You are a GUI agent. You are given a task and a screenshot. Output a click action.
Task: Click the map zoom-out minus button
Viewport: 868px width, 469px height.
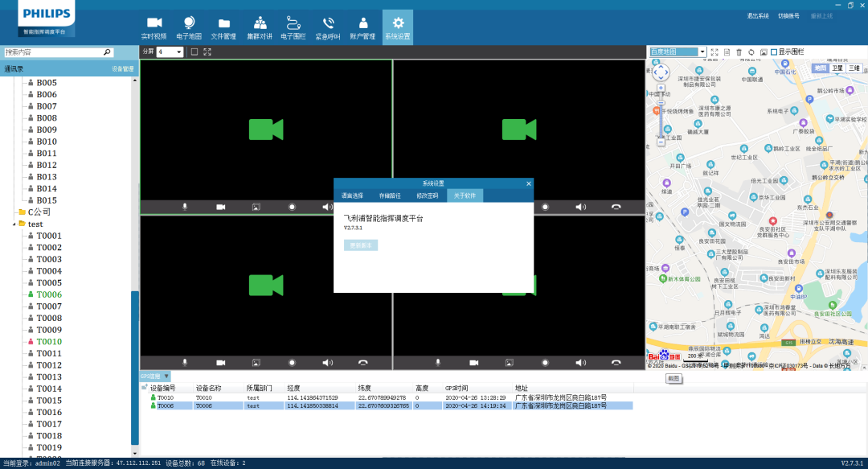(x=661, y=142)
